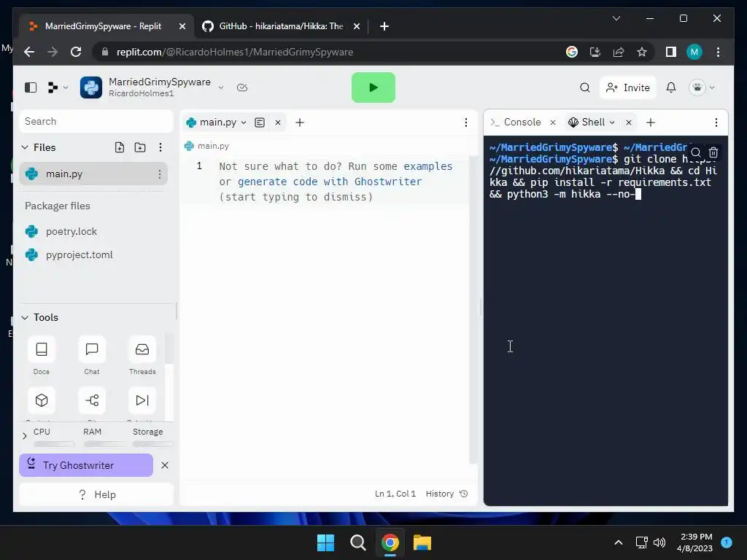Open the Git version control tool

[92, 400]
